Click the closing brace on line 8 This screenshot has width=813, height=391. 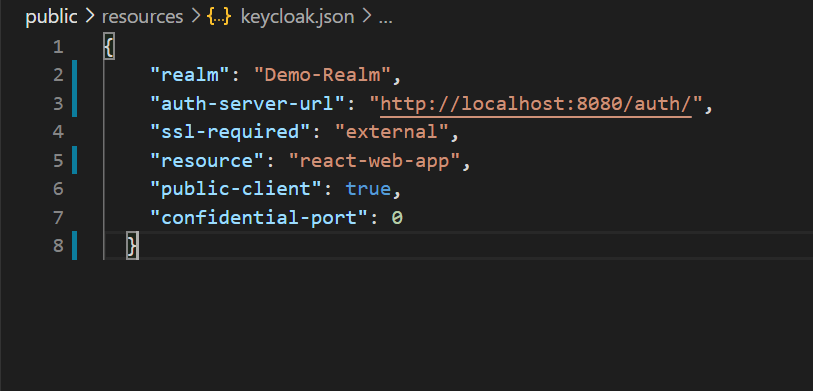pyautogui.click(x=132, y=246)
